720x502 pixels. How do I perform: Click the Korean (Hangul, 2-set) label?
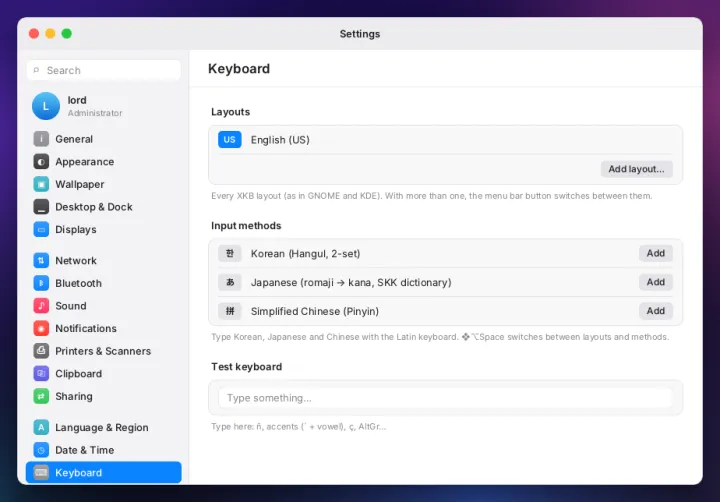point(305,254)
